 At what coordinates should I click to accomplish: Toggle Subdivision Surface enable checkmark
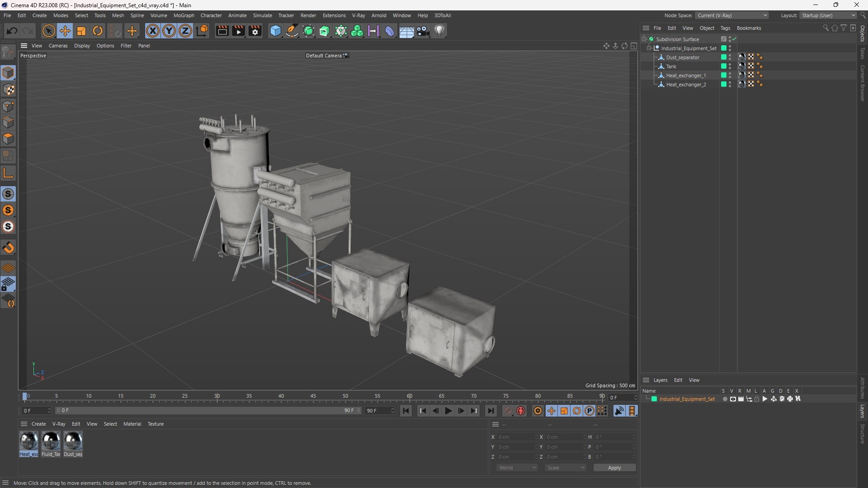pos(735,39)
